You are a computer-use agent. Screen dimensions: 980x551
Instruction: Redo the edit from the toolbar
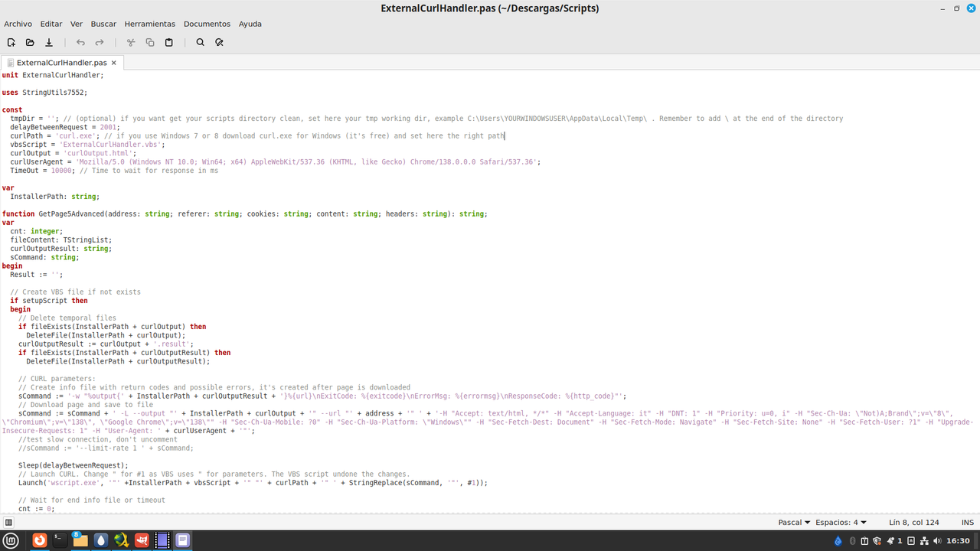100,43
